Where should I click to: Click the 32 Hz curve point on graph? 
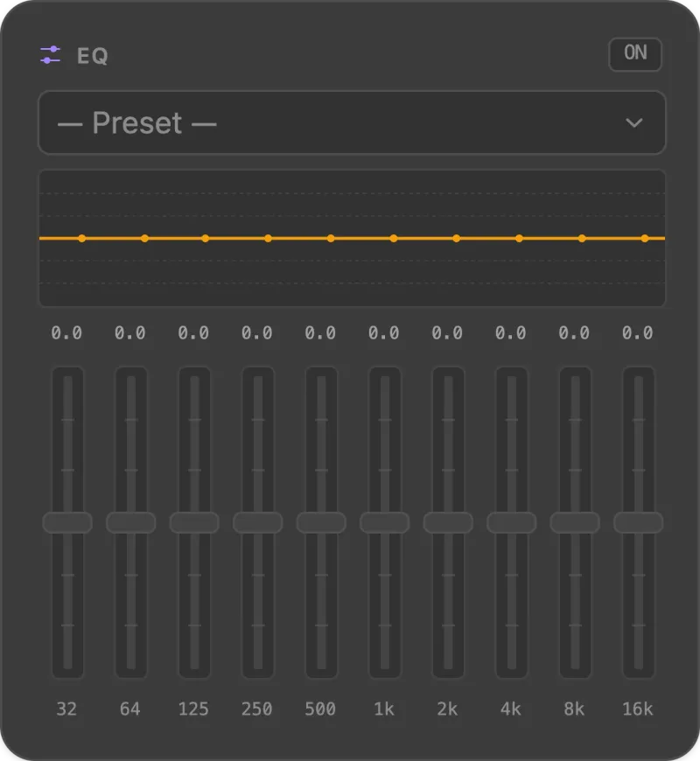[x=82, y=238]
